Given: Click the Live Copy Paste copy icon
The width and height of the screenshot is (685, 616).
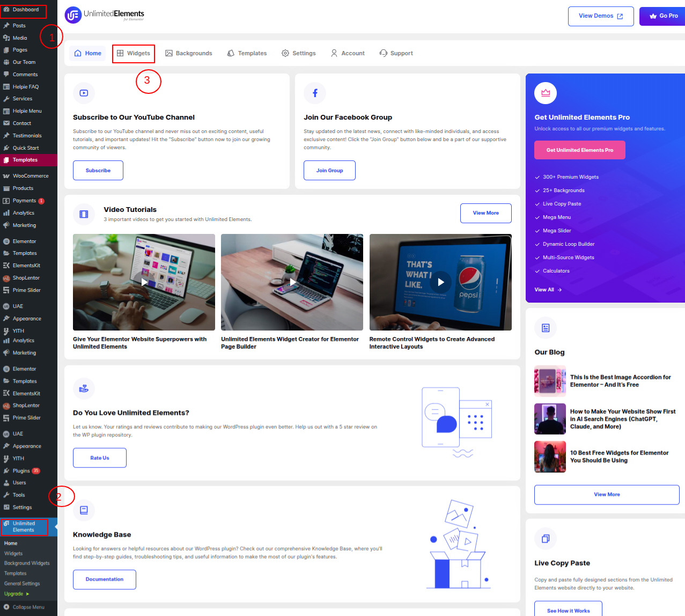Looking at the screenshot, I should pos(546,539).
